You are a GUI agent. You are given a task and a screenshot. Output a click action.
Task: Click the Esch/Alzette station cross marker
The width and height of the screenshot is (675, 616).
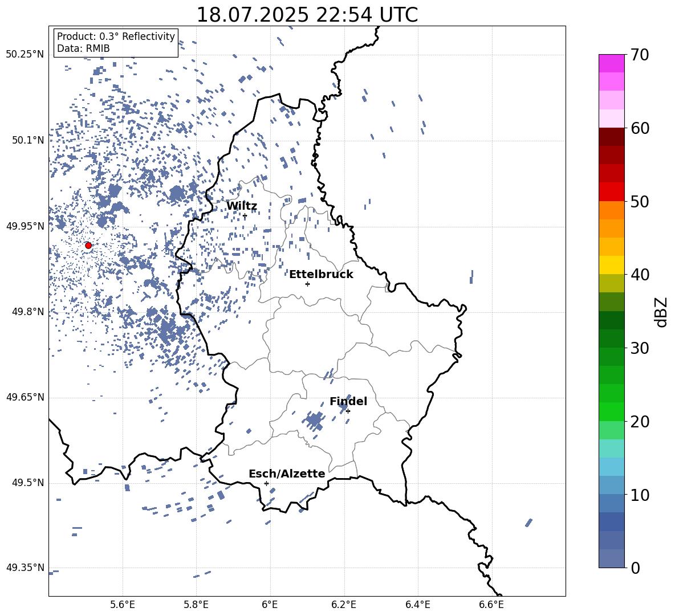266,483
